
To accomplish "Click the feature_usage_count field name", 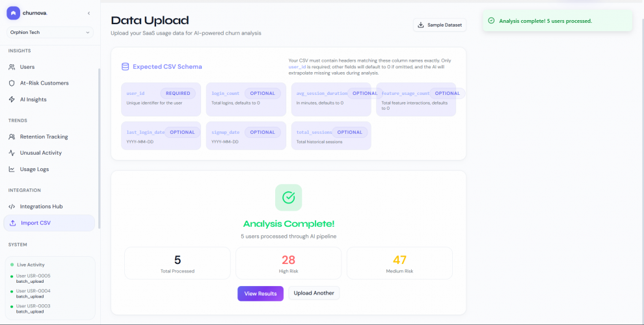I will click(x=405, y=93).
